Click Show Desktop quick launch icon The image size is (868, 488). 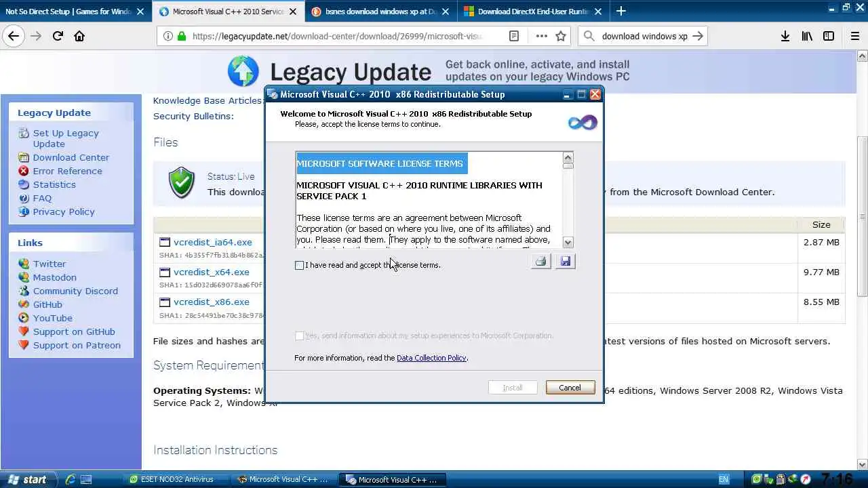(x=86, y=479)
